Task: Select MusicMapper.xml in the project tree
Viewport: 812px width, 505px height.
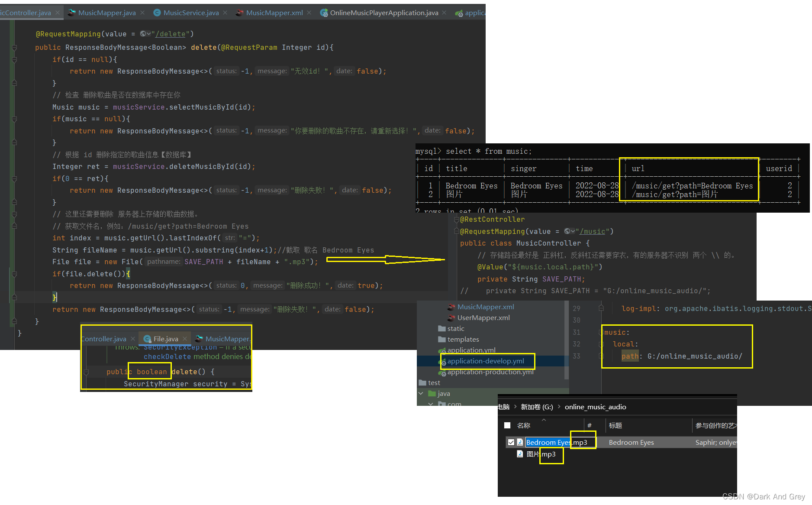Action: point(486,307)
